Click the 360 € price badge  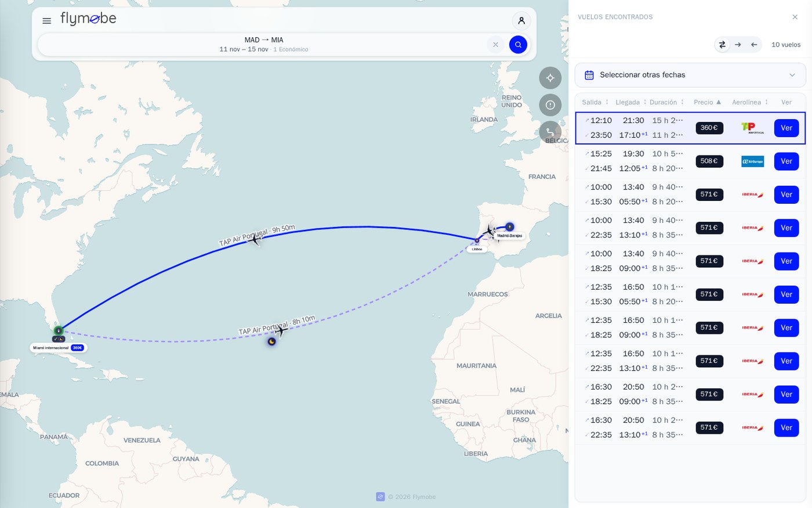tap(709, 128)
